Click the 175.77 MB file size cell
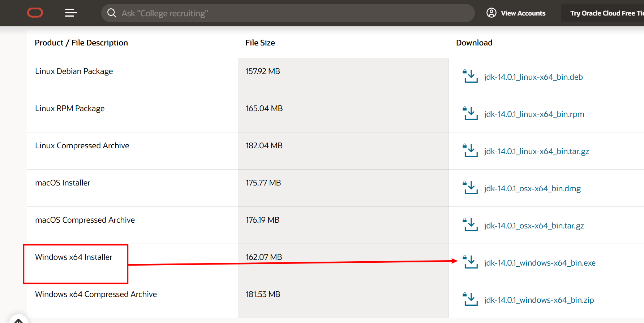Image resolution: width=644 pixels, height=323 pixels. point(343,188)
